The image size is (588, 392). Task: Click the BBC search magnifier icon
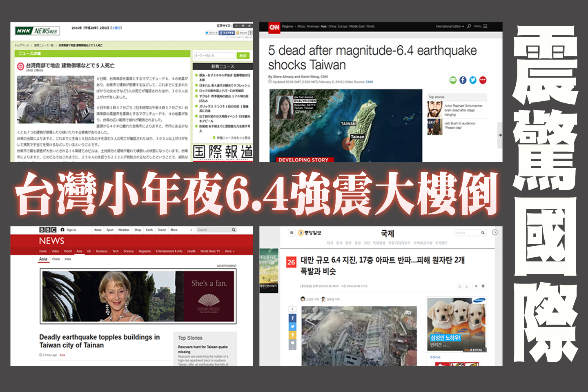234,230
